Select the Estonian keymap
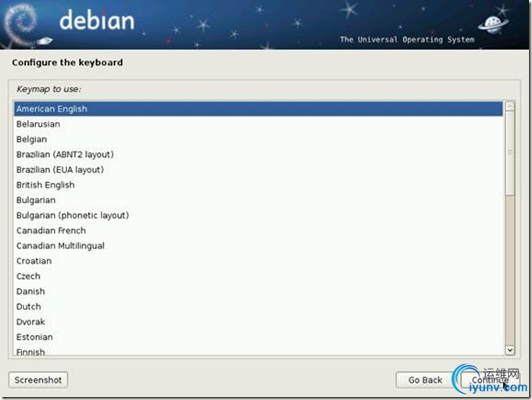Screen dimensions: 532x400 (259, 337)
